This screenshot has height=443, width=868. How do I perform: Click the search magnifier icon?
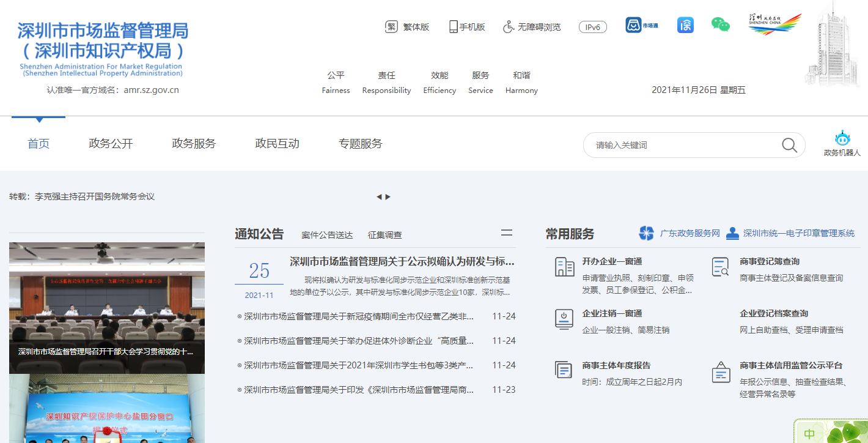789,144
